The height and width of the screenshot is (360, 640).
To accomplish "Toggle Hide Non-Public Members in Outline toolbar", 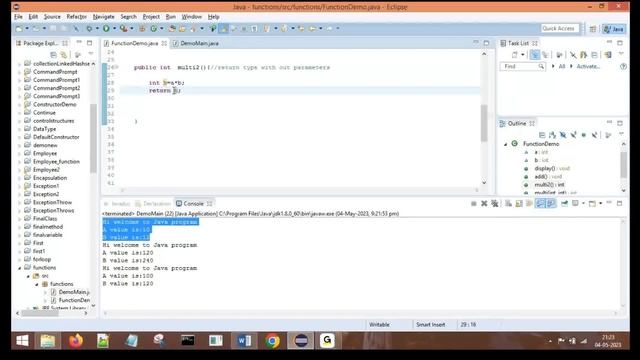I will tap(584, 135).
